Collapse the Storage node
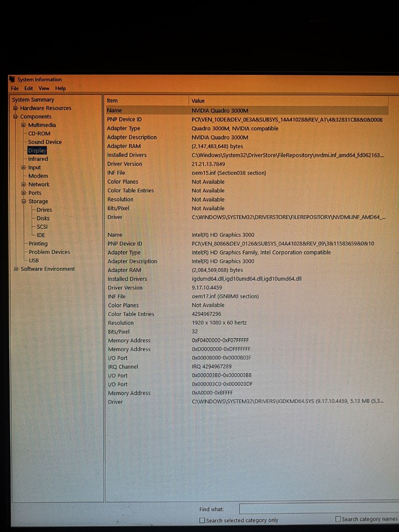The height and width of the screenshot is (532, 399). (x=23, y=201)
